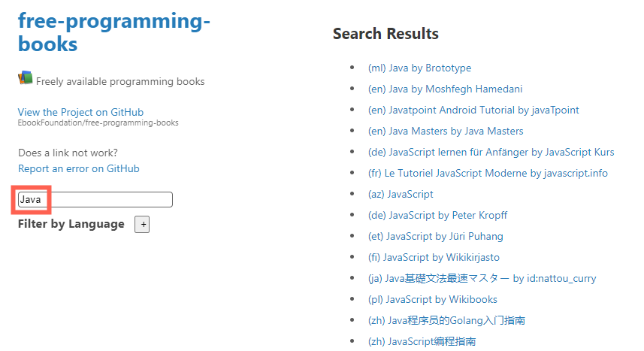
Task: Open JavaScript lernen für Anfänger result
Action: coord(491,152)
